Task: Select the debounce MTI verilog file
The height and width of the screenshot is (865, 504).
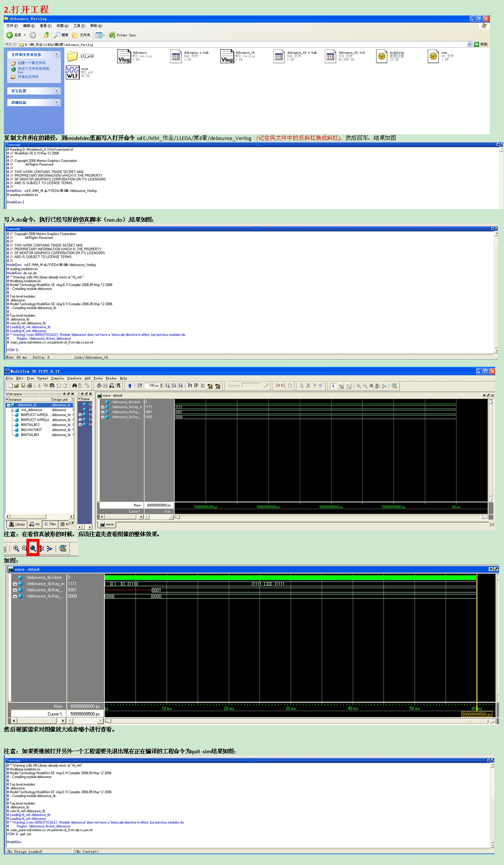Action: click(135, 56)
